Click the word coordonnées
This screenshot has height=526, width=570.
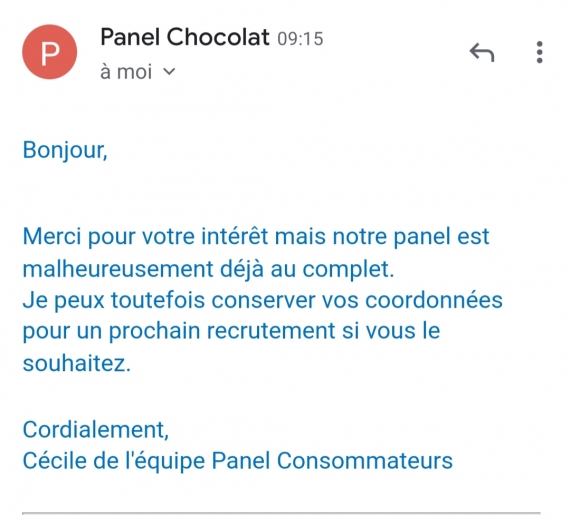(434, 301)
